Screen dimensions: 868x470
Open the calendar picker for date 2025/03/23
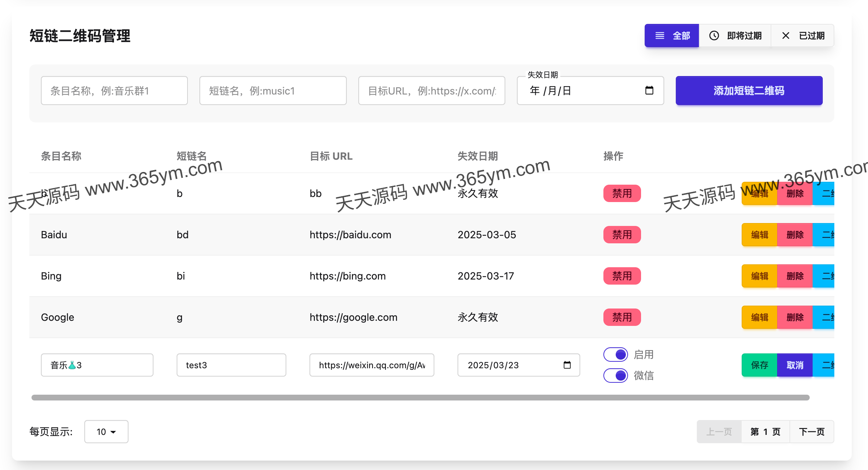[566, 365]
